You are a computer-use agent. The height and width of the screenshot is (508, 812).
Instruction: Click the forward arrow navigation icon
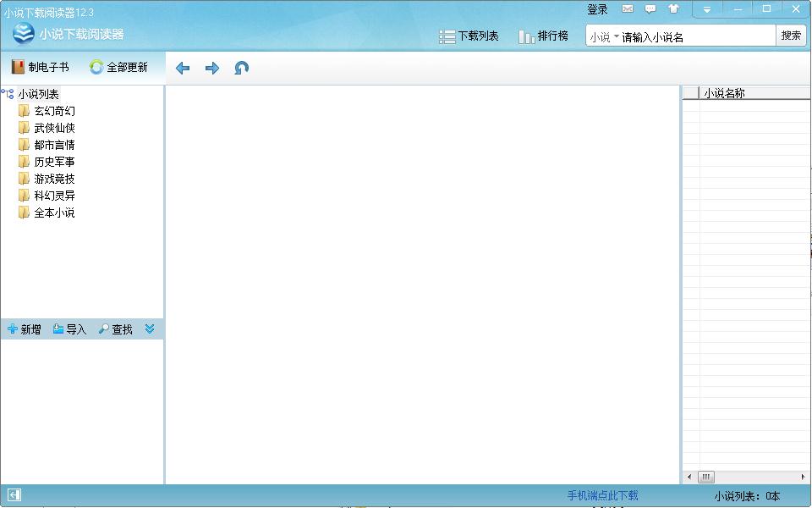212,68
